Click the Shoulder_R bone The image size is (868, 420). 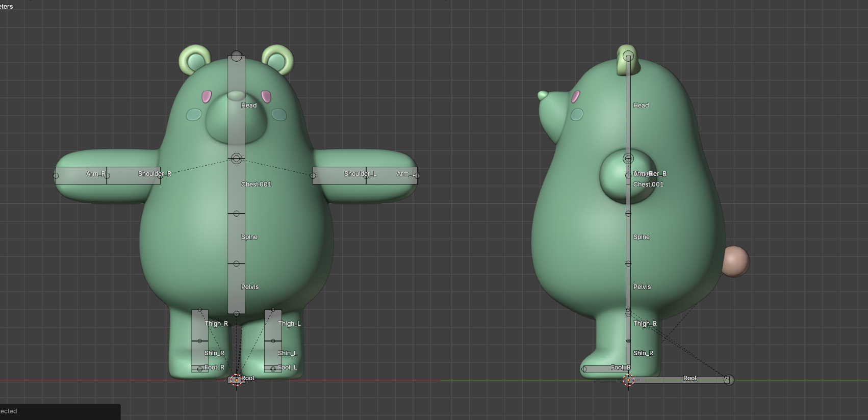134,175
